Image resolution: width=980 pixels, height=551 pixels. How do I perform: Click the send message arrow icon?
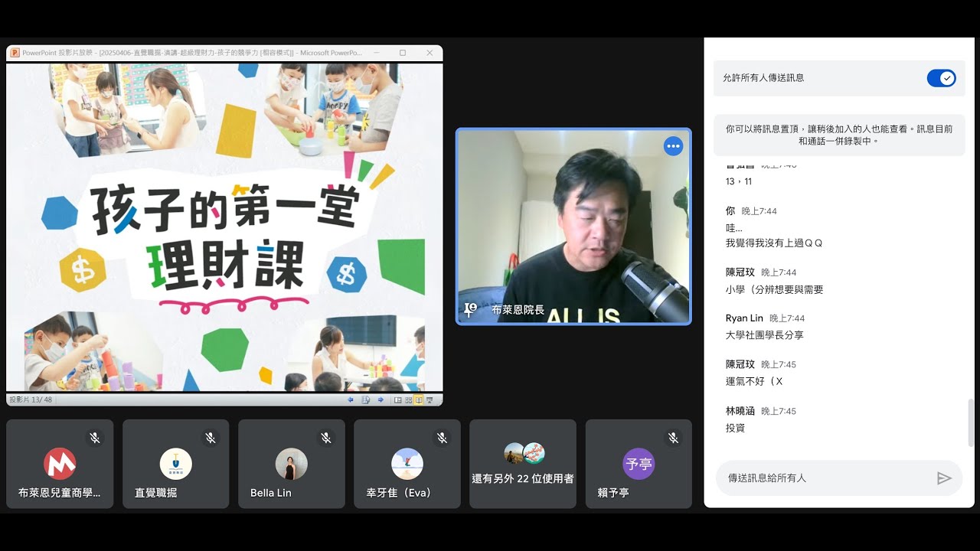click(944, 478)
